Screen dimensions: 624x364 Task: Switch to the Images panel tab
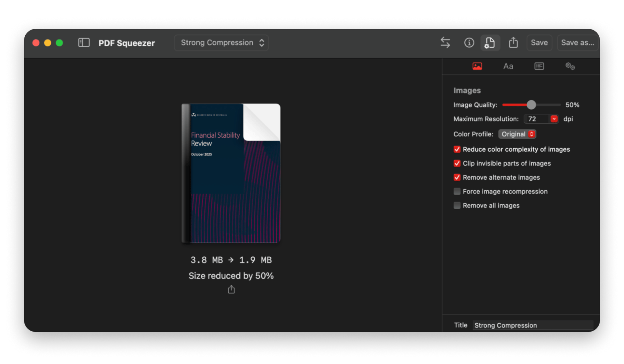[x=477, y=66]
